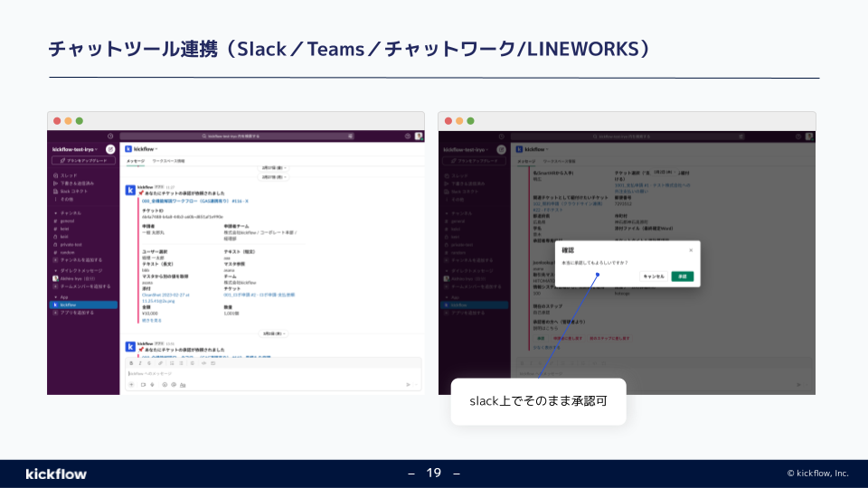Close the 確認 dialog with the X
Viewport: 868px width, 488px height.
tap(691, 249)
